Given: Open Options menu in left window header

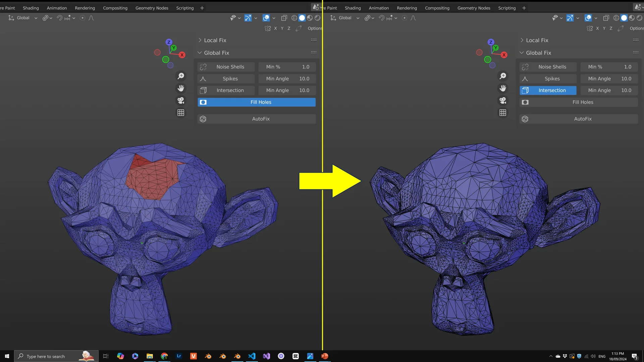Looking at the screenshot, I should point(315,28).
